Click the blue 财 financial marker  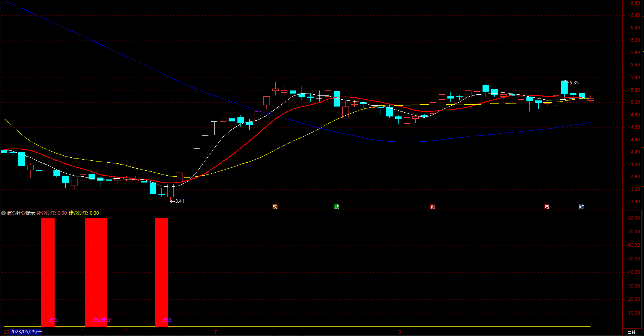tap(581, 207)
